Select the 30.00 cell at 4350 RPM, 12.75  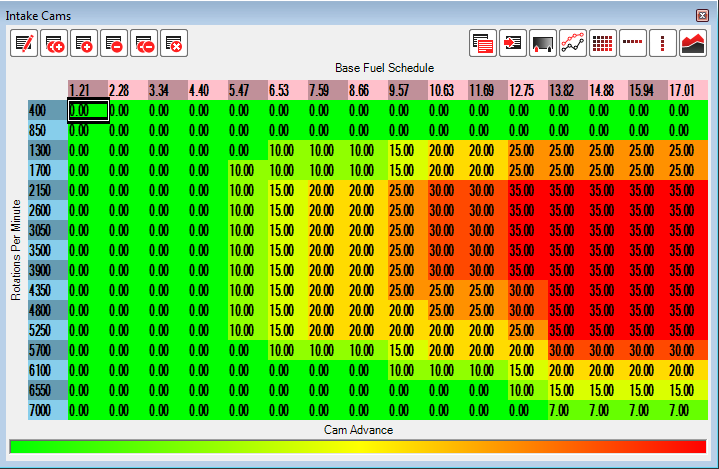[x=528, y=290]
